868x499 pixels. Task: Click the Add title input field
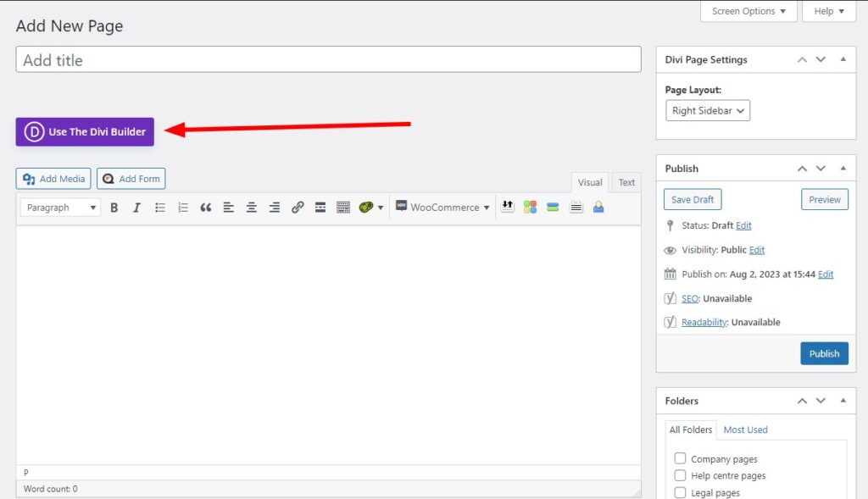click(x=328, y=60)
